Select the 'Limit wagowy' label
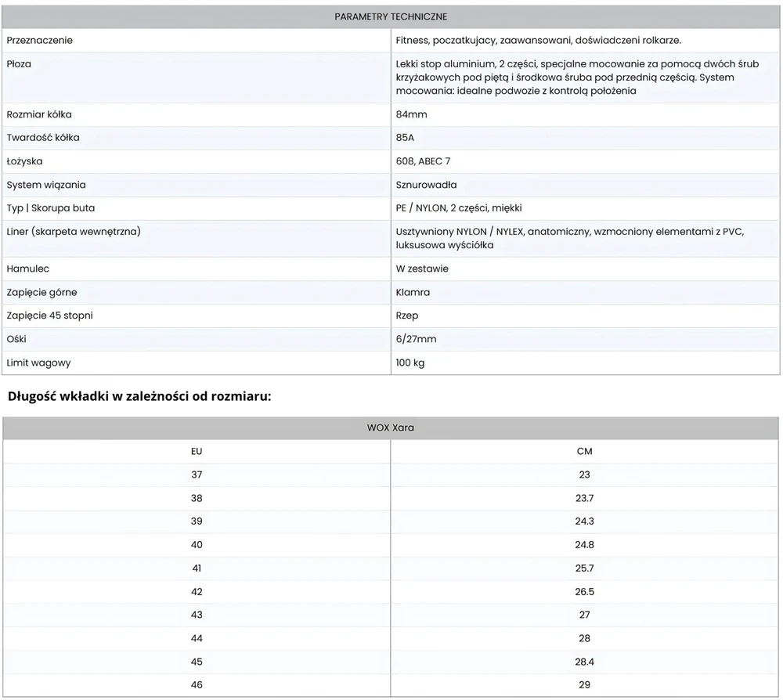Viewport: 783px width, 700px height. 38,363
